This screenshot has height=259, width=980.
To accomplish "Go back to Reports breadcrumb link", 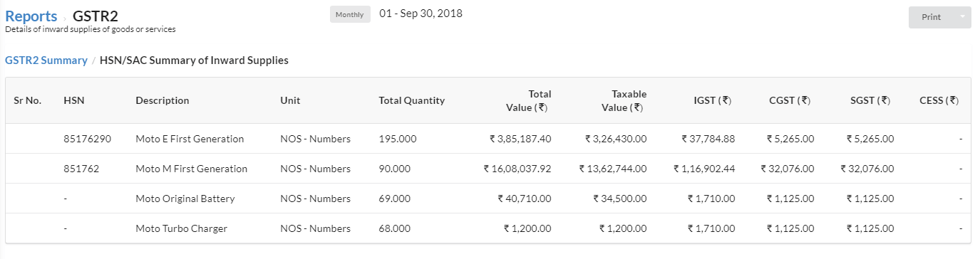I will tap(31, 16).
